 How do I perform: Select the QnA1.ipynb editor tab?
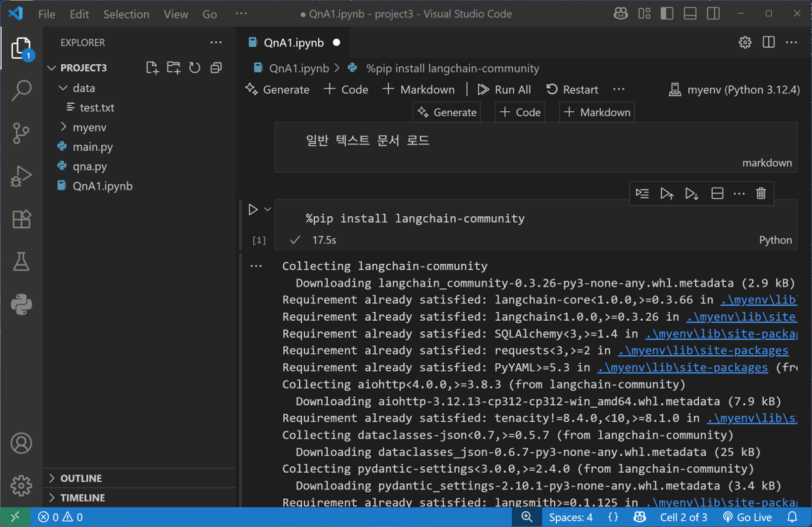tap(294, 43)
